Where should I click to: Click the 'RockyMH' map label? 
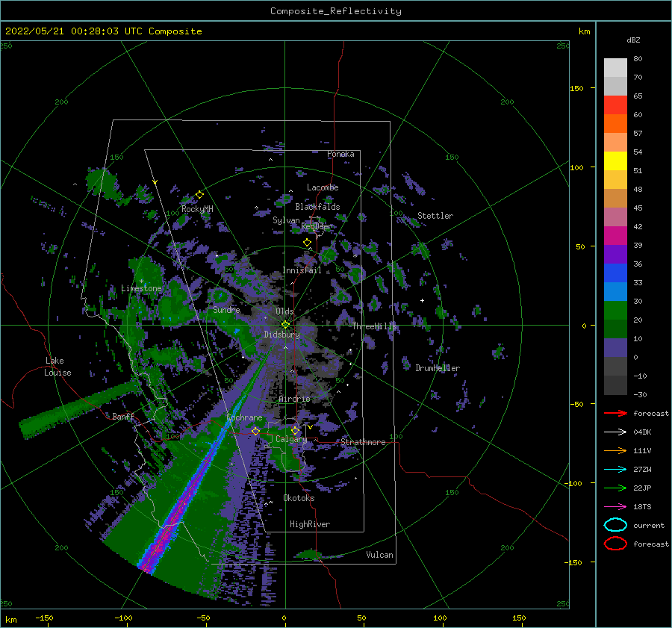197,209
